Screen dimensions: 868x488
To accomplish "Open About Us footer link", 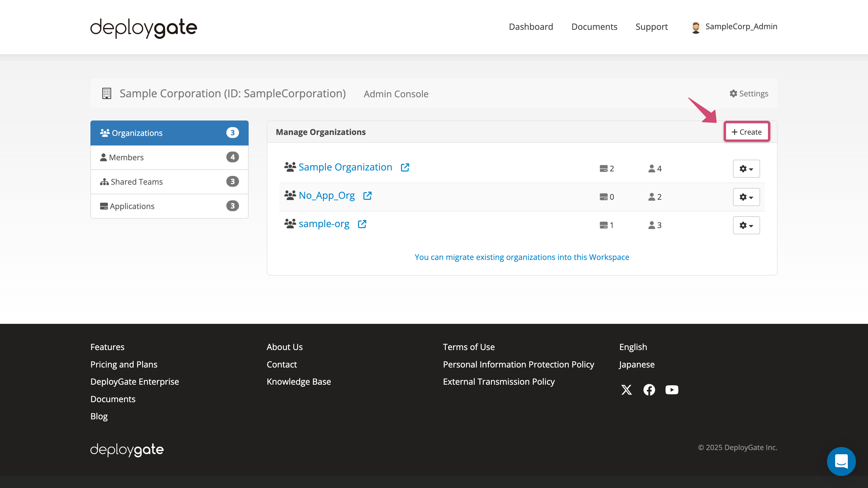I will tap(285, 347).
